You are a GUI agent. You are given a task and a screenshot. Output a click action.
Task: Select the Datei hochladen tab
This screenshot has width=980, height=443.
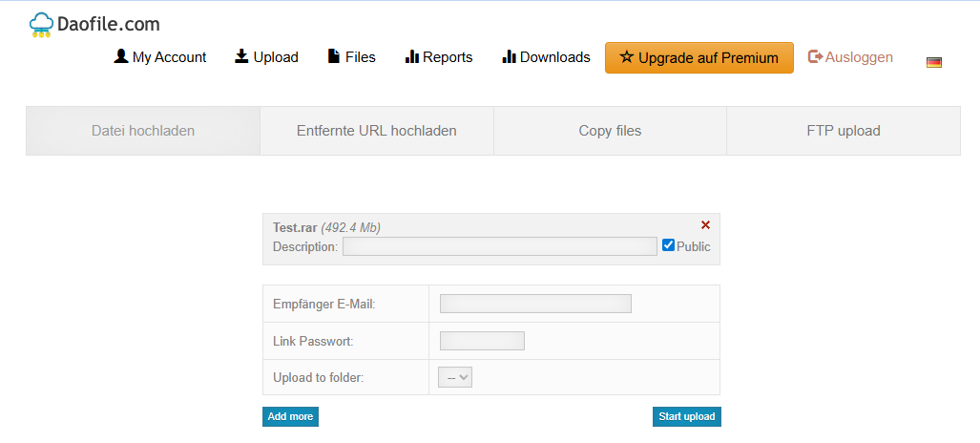143,131
